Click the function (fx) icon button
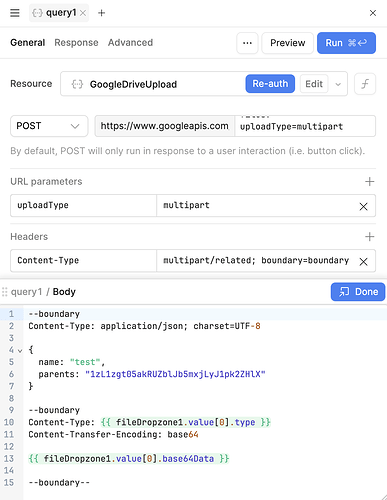Image resolution: width=387 pixels, height=500 pixels. click(x=365, y=84)
